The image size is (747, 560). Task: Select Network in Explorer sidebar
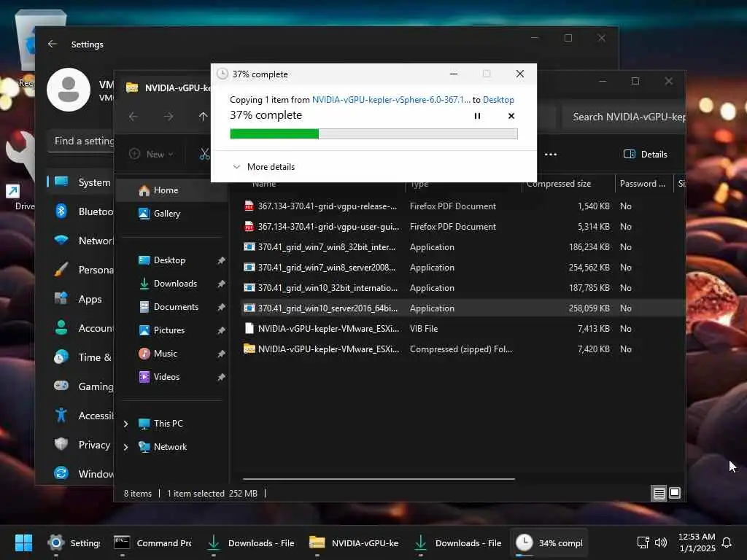(x=169, y=447)
